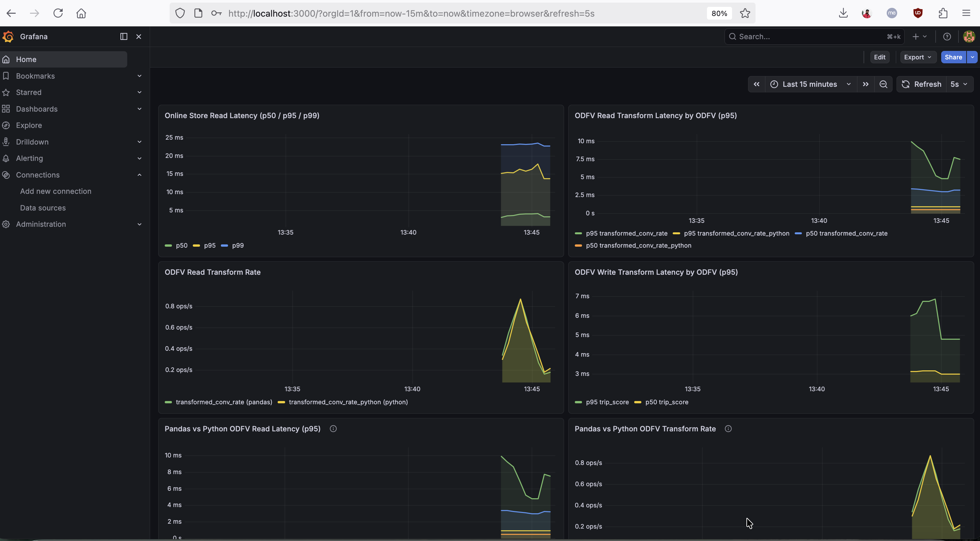Shift time range forward with the double-right arrows
This screenshot has width=980, height=541.
click(x=865, y=84)
